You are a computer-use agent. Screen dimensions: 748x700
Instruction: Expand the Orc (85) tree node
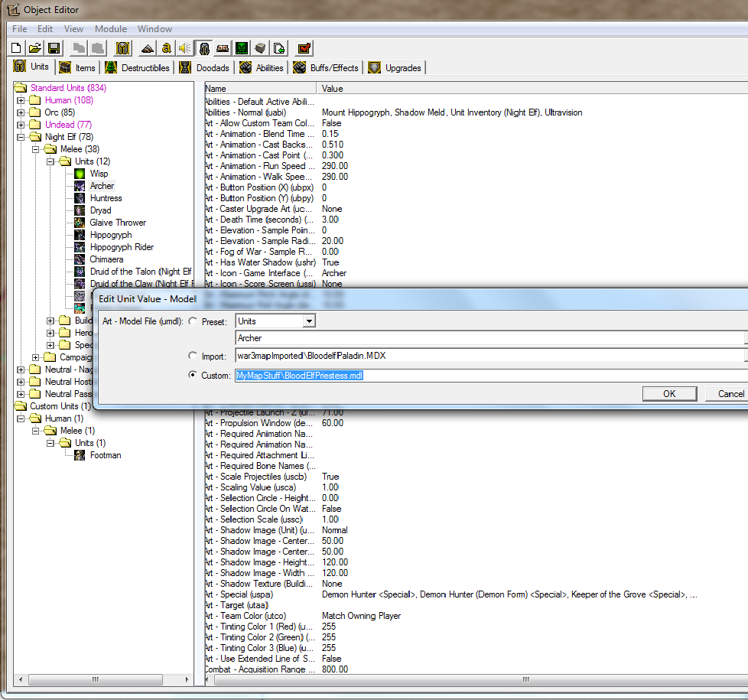click(21, 112)
